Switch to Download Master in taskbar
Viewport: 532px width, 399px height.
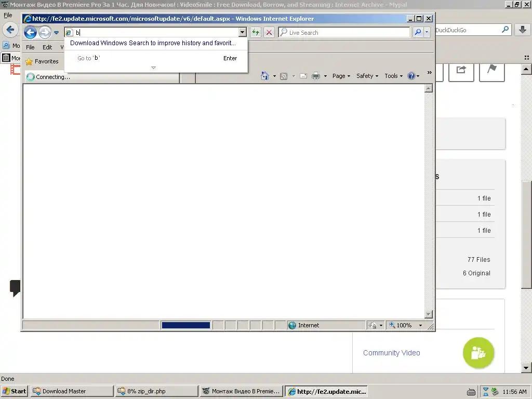click(x=72, y=391)
